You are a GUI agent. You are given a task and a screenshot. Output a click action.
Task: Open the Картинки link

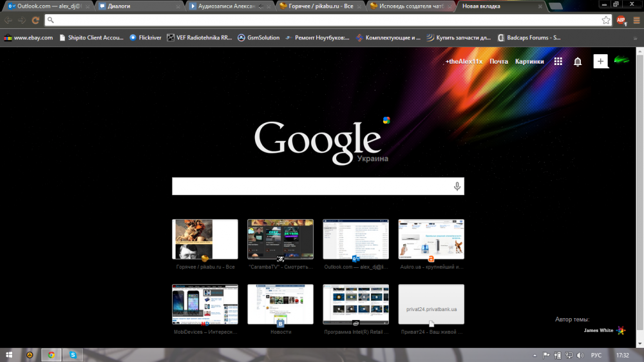coord(529,62)
